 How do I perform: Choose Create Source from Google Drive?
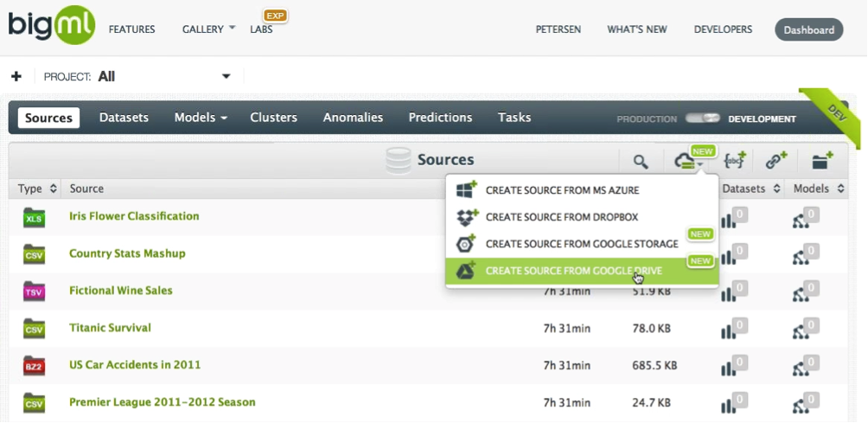573,271
